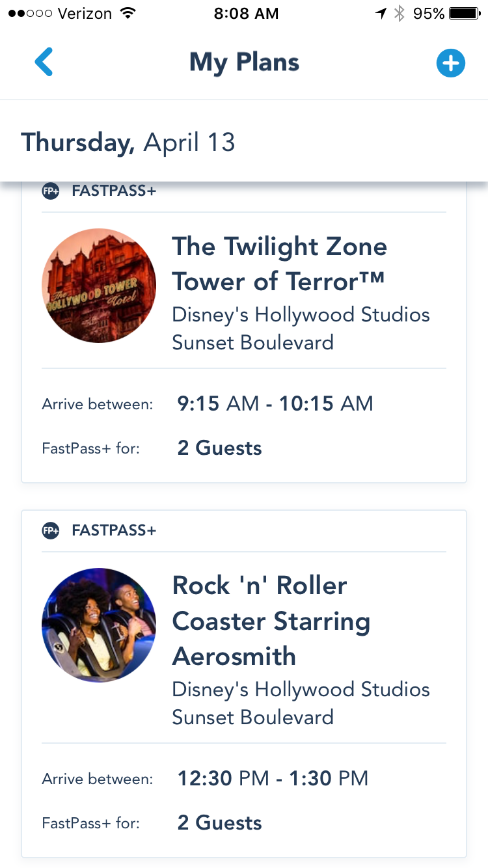This screenshot has height=868, width=488.
Task: Tap the Bluetooth status icon
Action: pos(400,14)
